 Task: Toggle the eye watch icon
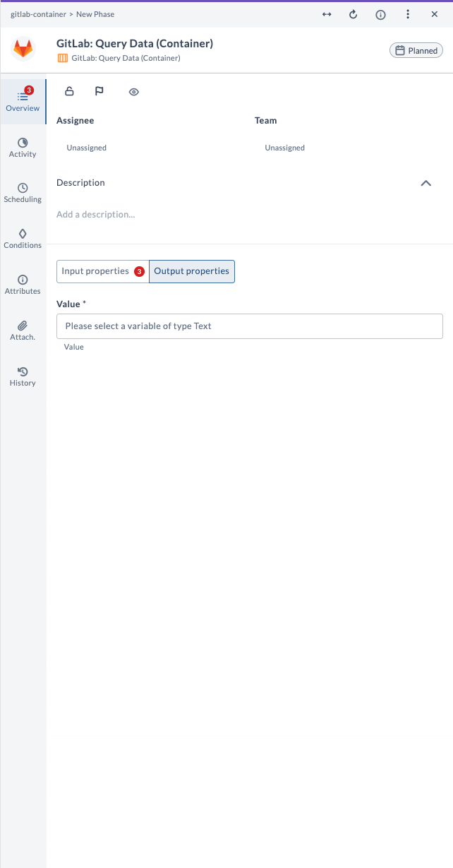(134, 92)
